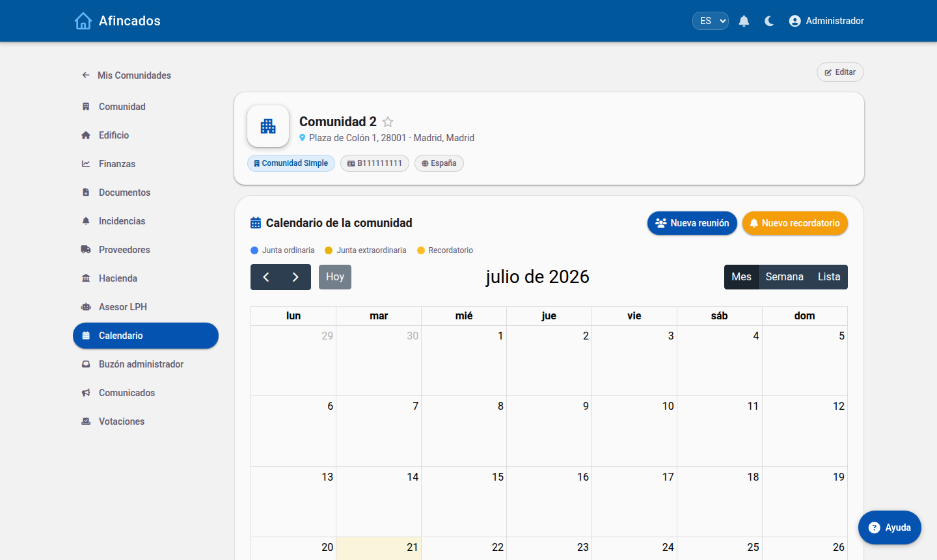This screenshot has height=560, width=937.
Task: Open the Proveedores sidebar section
Action: tap(146, 250)
